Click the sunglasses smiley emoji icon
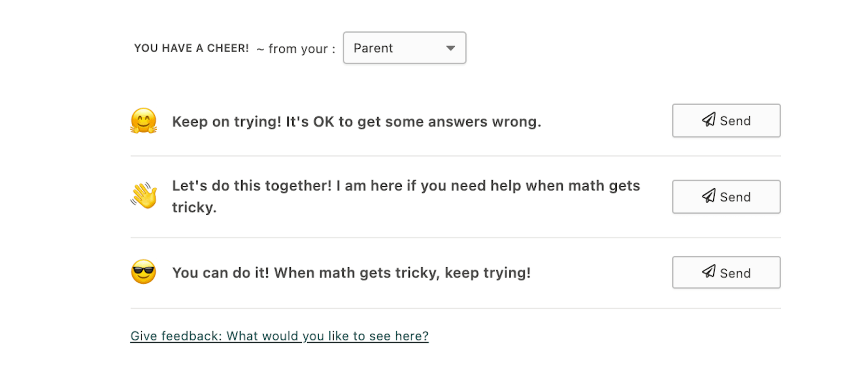The image size is (868, 386). click(x=143, y=272)
